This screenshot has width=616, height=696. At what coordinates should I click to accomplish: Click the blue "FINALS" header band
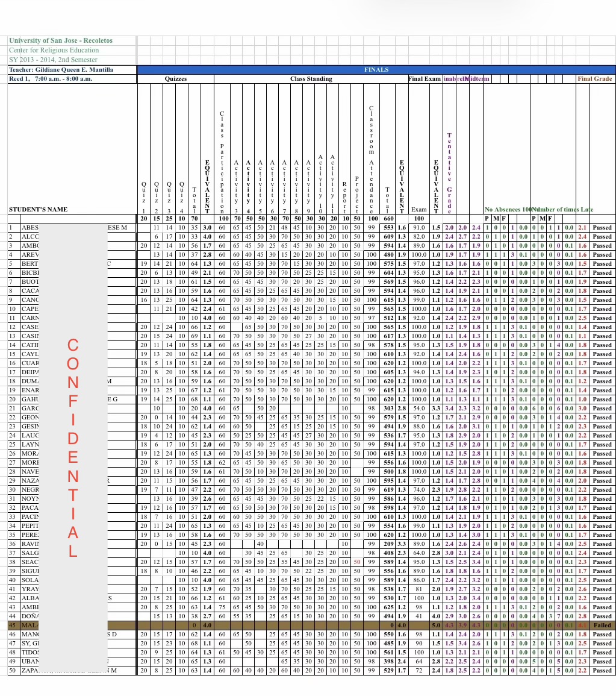(x=376, y=70)
